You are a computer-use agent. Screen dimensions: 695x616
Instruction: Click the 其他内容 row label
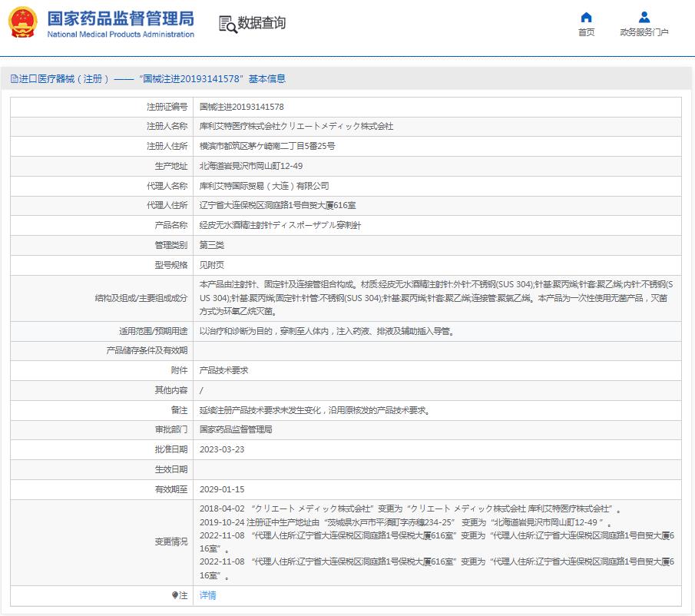pos(171,390)
